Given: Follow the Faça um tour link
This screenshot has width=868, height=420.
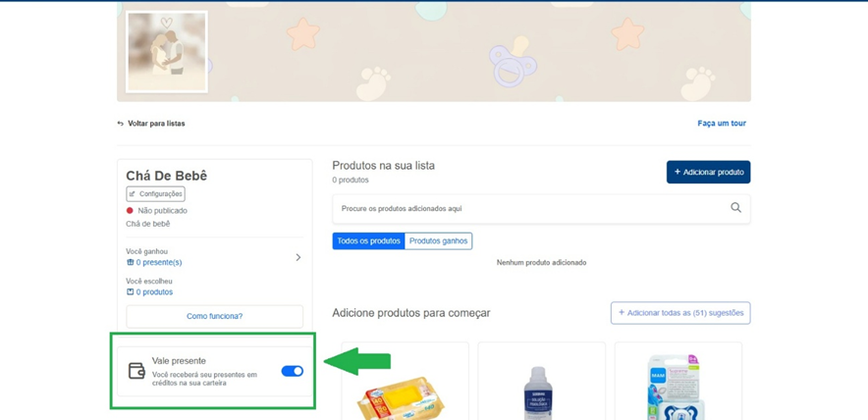Looking at the screenshot, I should pos(722,124).
